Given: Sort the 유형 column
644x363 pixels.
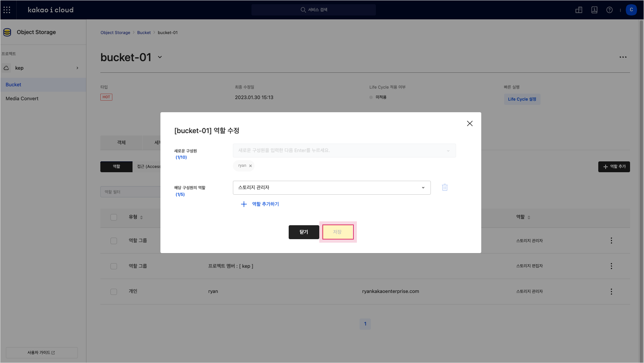Looking at the screenshot, I should 141,217.
